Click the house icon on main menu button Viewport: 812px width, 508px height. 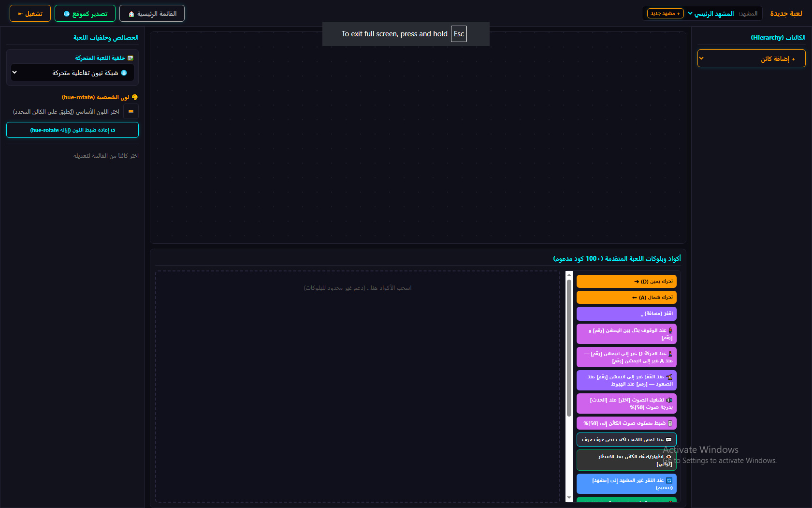pyautogui.click(x=131, y=14)
